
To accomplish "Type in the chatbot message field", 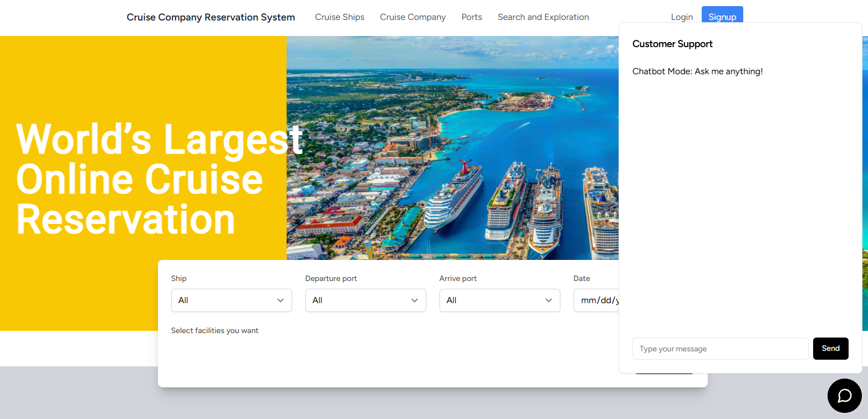I will pyautogui.click(x=720, y=348).
